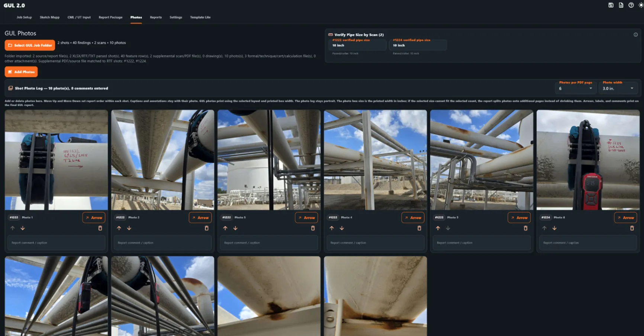Click the Arrow button on Photo 2
The width and height of the screenshot is (644, 336).
[200, 218]
